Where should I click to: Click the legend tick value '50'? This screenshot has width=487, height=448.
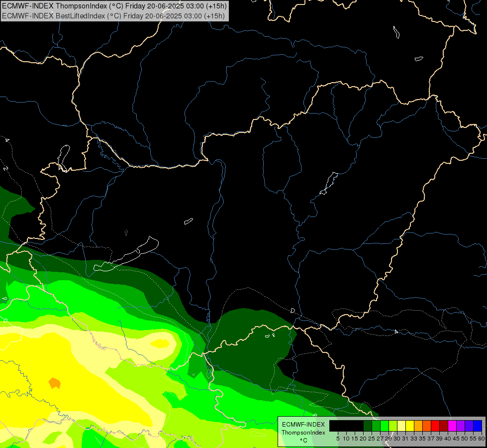(464, 439)
